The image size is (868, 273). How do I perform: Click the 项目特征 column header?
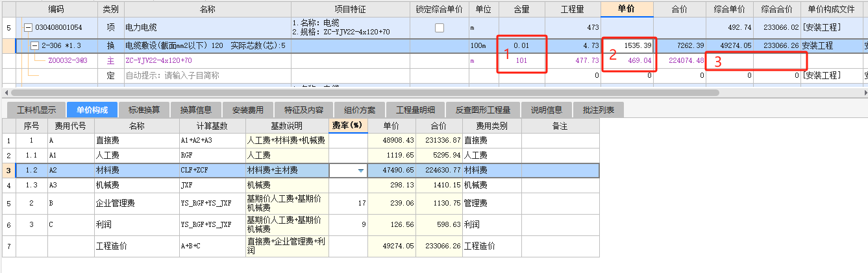349,9
